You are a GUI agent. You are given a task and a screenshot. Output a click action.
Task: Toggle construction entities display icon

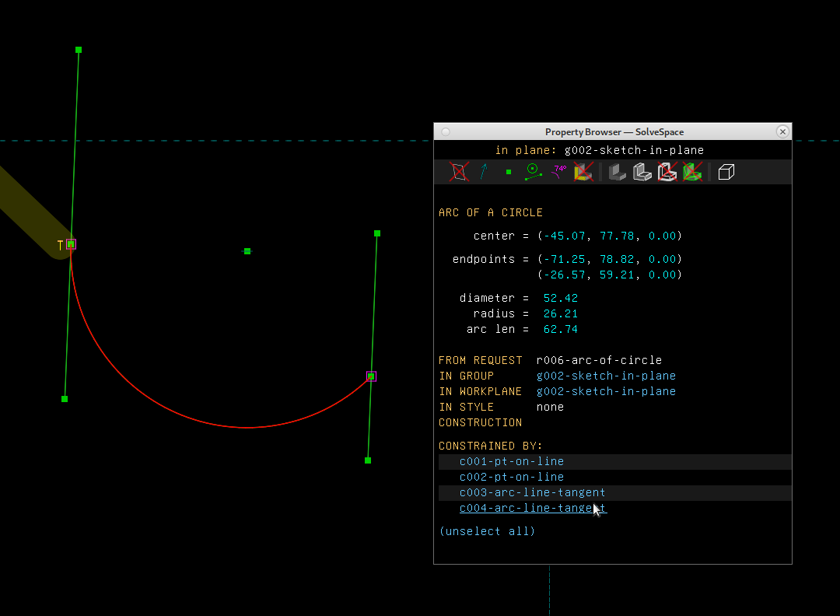(534, 172)
